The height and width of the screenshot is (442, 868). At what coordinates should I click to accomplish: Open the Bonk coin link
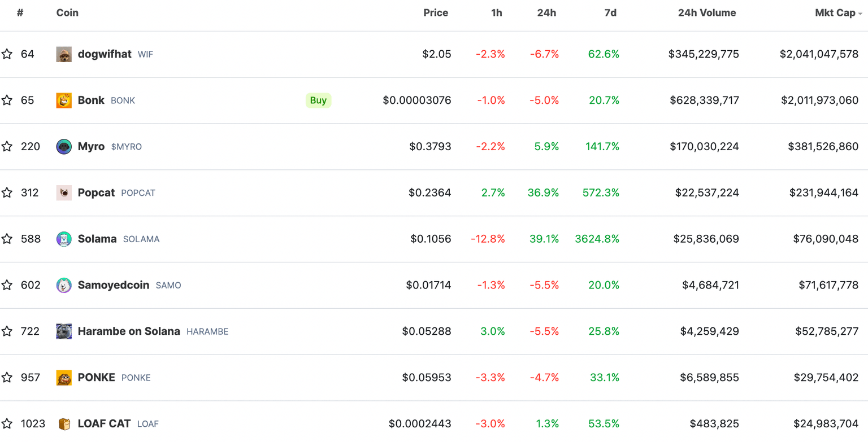91,100
